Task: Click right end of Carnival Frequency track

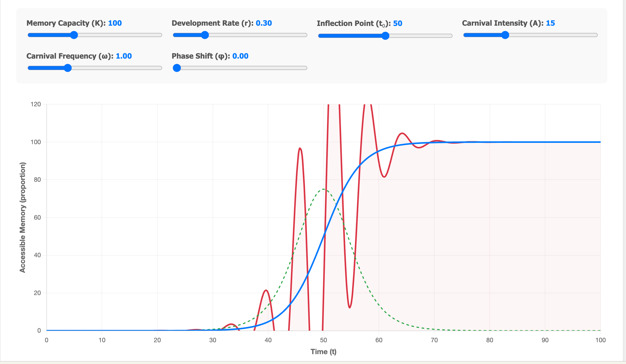Action: [x=160, y=68]
